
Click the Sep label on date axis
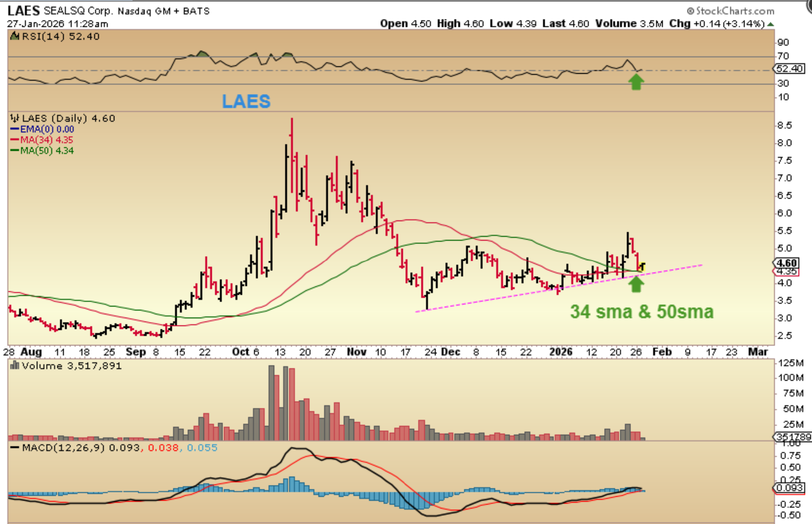[x=136, y=352]
